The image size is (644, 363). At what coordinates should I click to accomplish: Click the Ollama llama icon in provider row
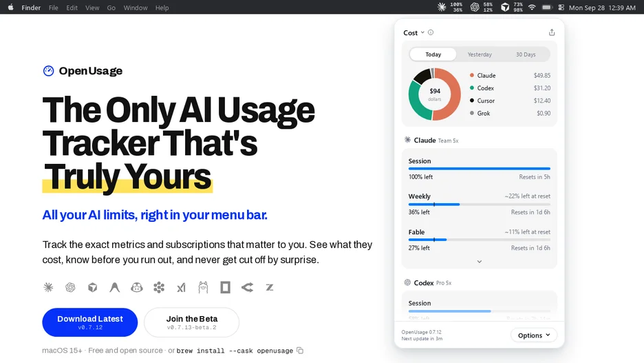coord(203,287)
